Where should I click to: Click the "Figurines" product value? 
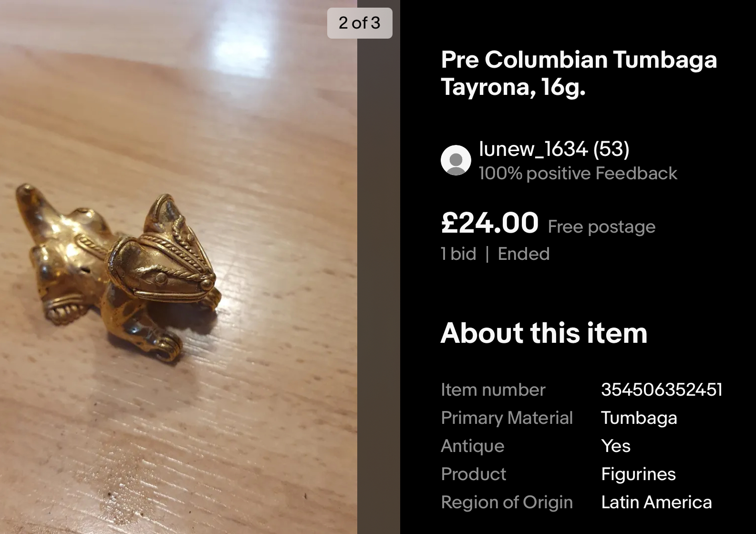(638, 474)
